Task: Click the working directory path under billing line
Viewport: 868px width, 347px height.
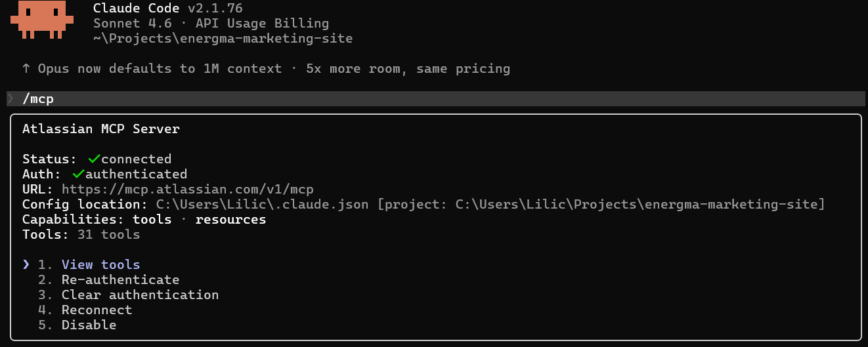Action: [x=223, y=38]
